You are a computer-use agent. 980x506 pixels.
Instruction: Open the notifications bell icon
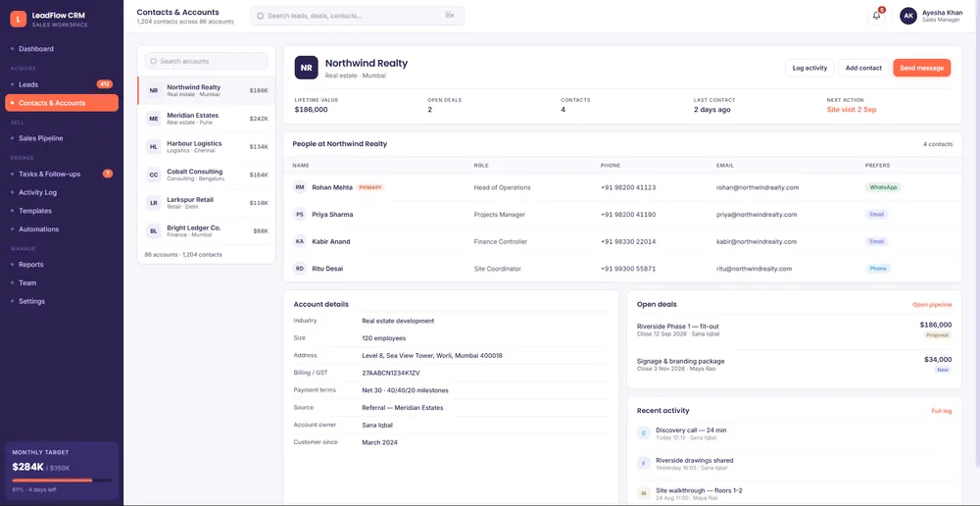(x=876, y=16)
